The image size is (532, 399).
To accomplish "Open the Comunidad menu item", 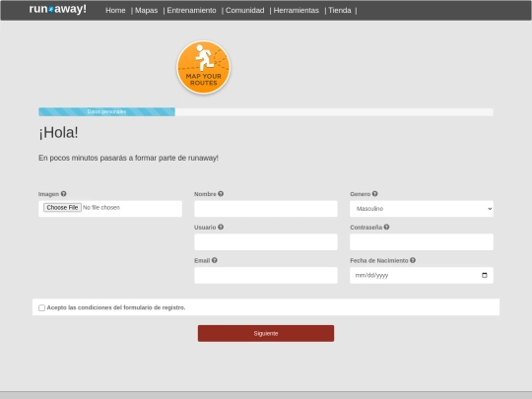I will (x=244, y=11).
